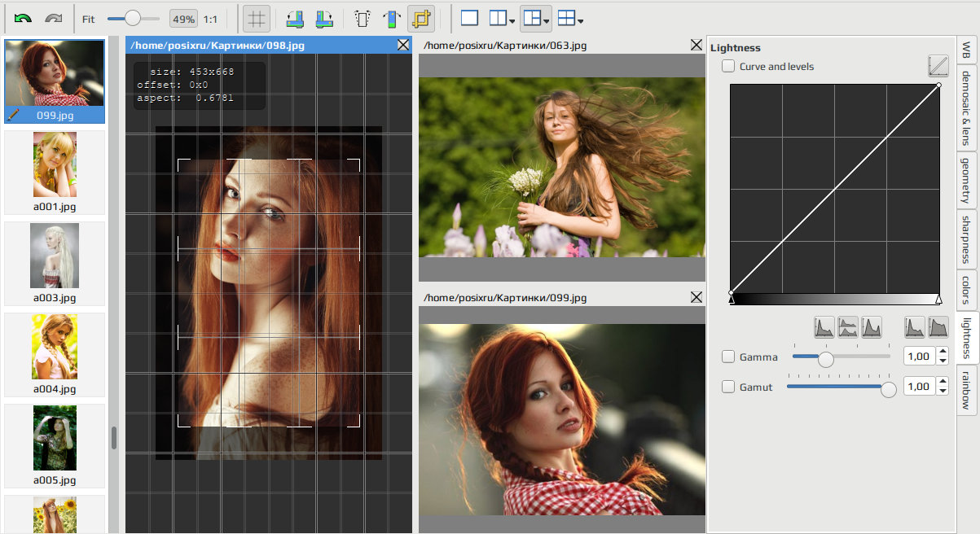Reset the lightness curve with the diagonal-line button
Viewport: 980px width, 534px height.
click(x=938, y=67)
